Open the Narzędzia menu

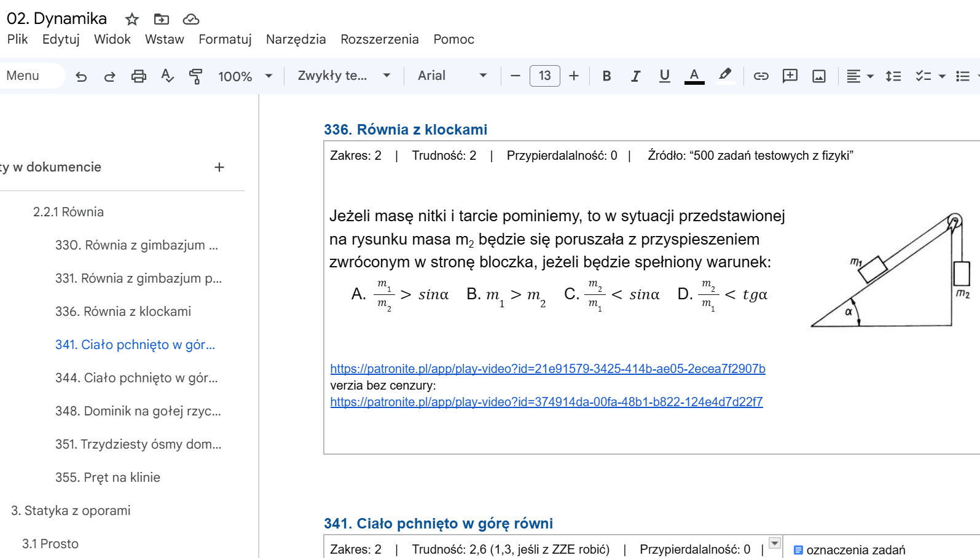[296, 39]
